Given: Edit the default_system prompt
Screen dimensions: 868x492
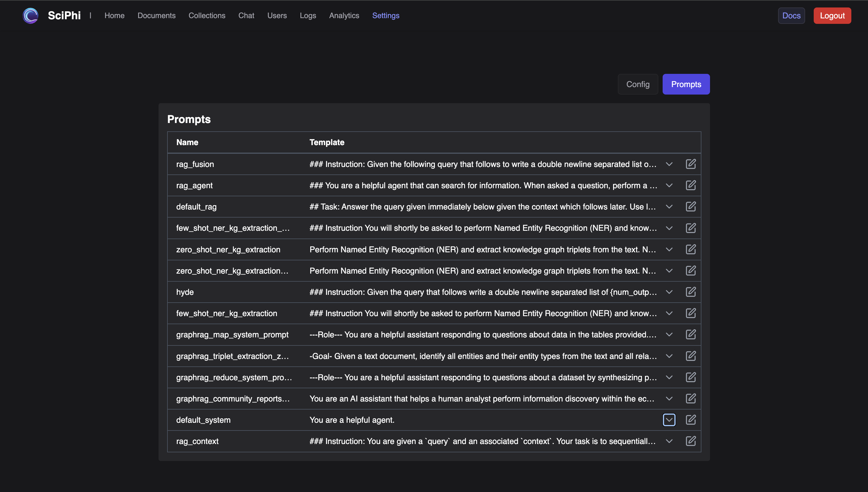Looking at the screenshot, I should pyautogui.click(x=691, y=420).
